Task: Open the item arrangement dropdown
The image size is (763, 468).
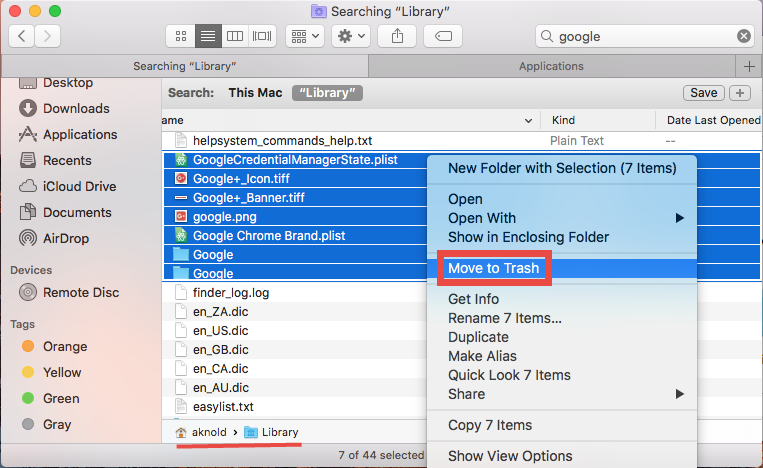Action: click(x=305, y=36)
